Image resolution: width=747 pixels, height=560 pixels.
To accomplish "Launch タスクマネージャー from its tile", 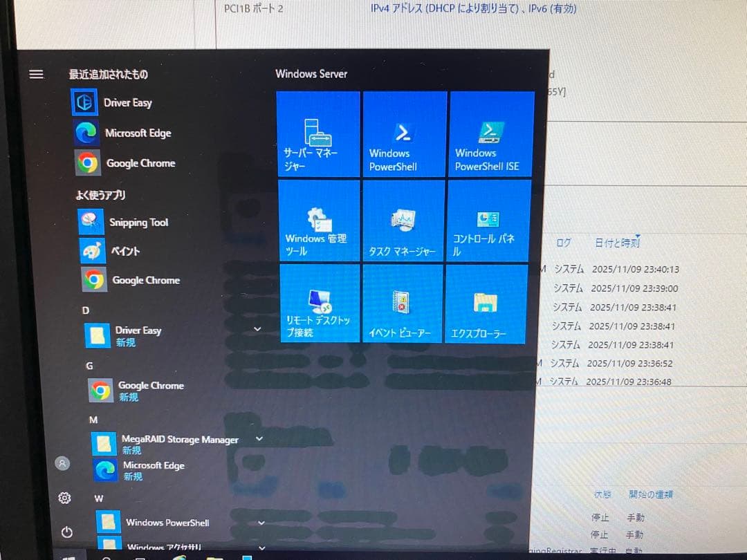I will [x=404, y=220].
